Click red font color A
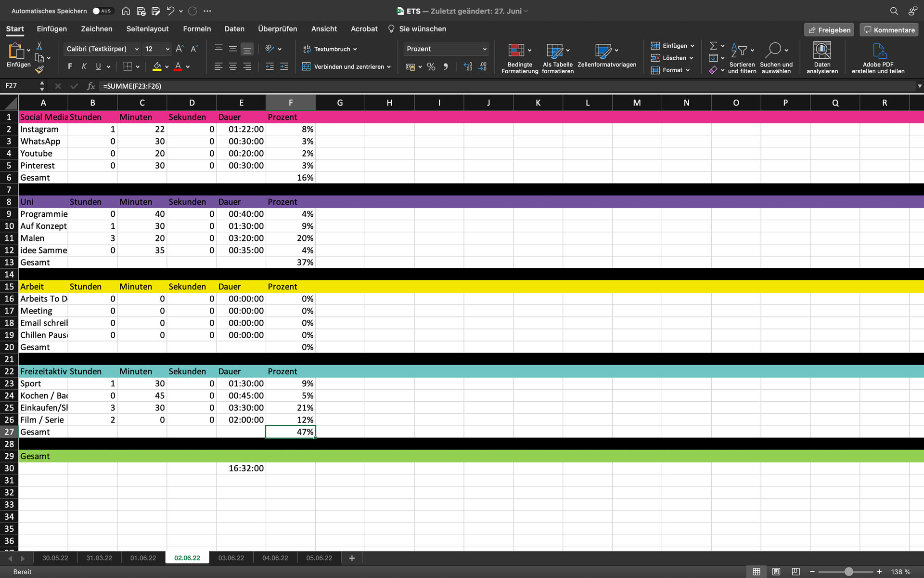 [178, 66]
